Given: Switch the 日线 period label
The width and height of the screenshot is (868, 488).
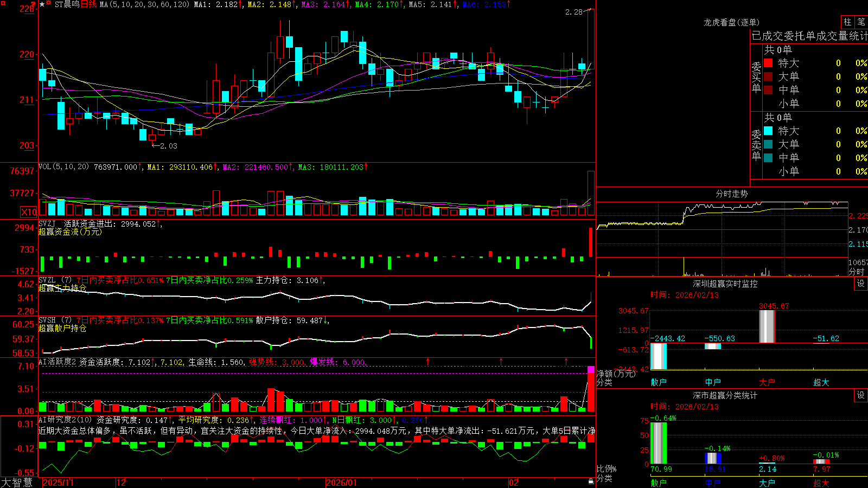Looking at the screenshot, I should (88, 4).
